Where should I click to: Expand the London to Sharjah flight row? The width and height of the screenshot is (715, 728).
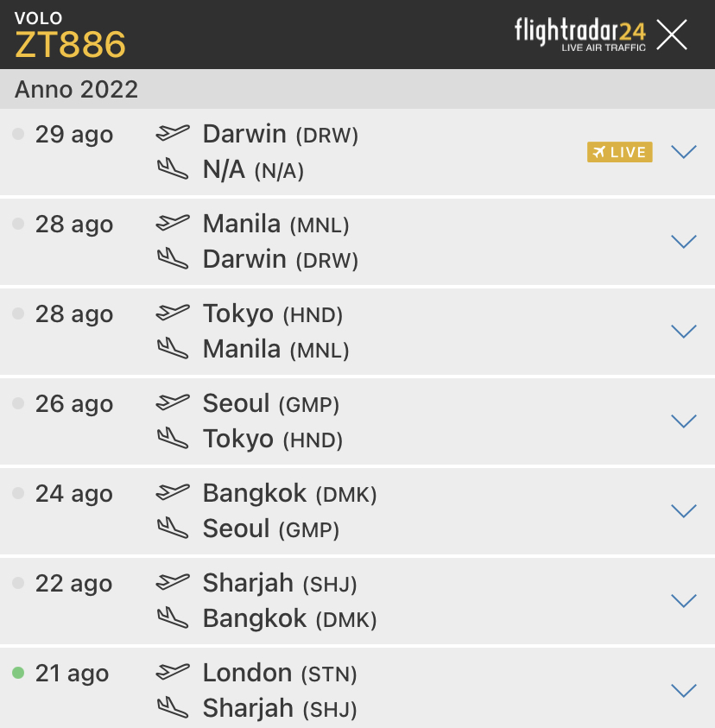click(x=683, y=691)
